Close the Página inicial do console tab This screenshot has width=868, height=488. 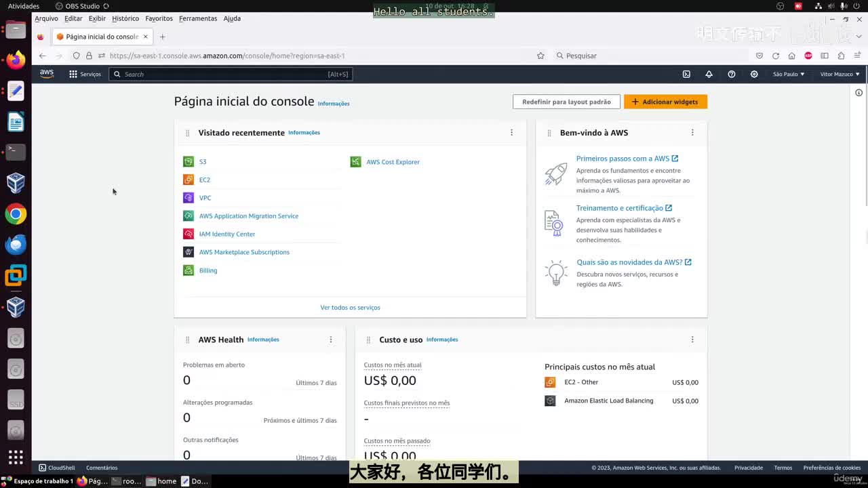(145, 37)
